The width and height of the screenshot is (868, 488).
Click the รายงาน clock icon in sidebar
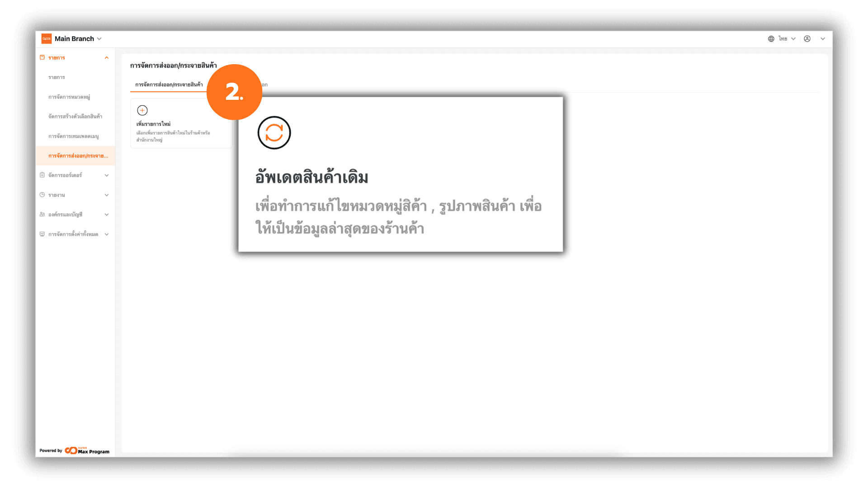(42, 195)
